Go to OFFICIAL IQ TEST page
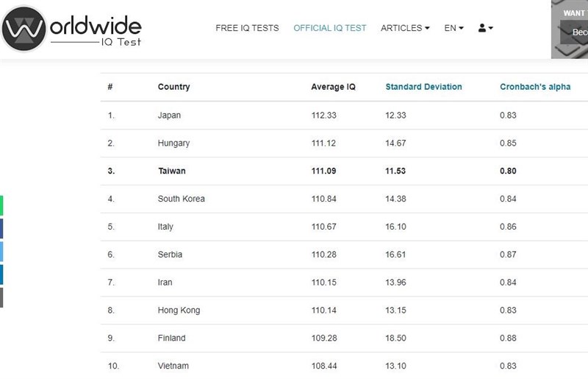Image resolution: width=588 pixels, height=379 pixels. [x=329, y=28]
